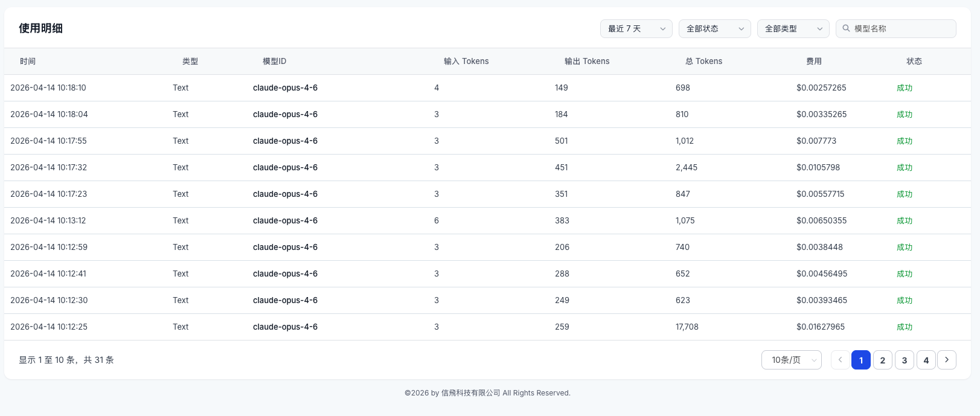Image resolution: width=980 pixels, height=416 pixels.
Task: Click the cost value $0.00456495
Action: point(822,274)
